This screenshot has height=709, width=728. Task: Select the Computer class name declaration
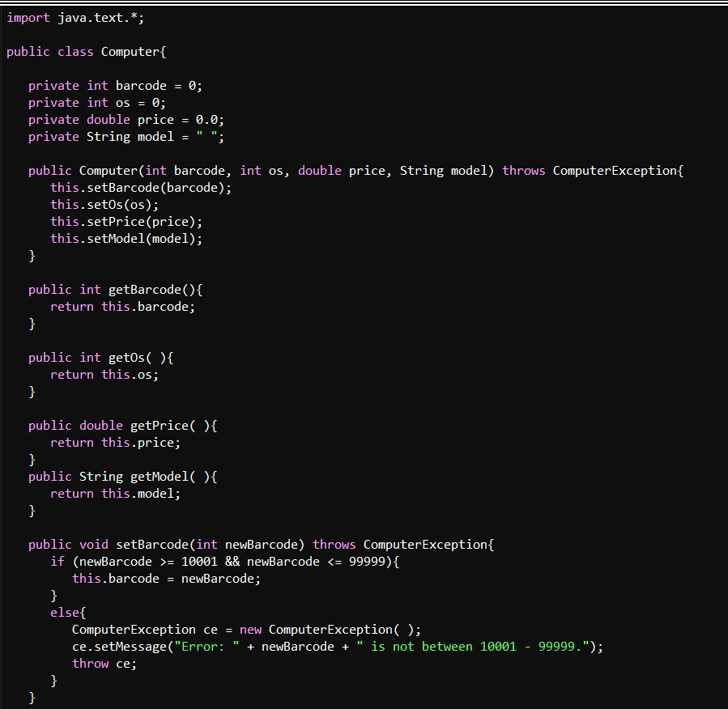(x=131, y=51)
